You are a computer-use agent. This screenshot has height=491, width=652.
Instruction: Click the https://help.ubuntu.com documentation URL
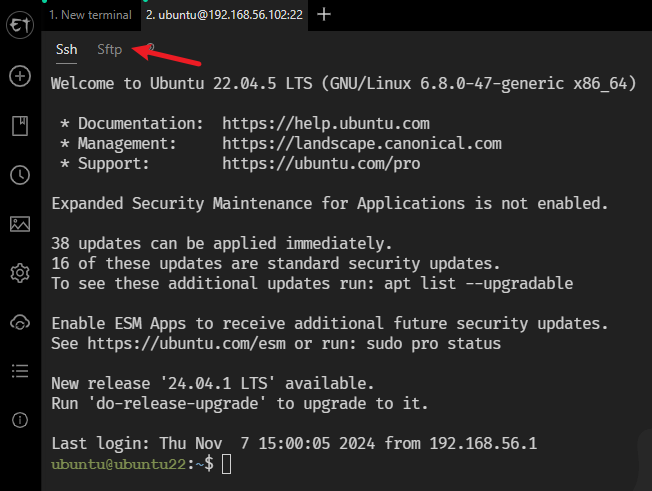pos(326,123)
